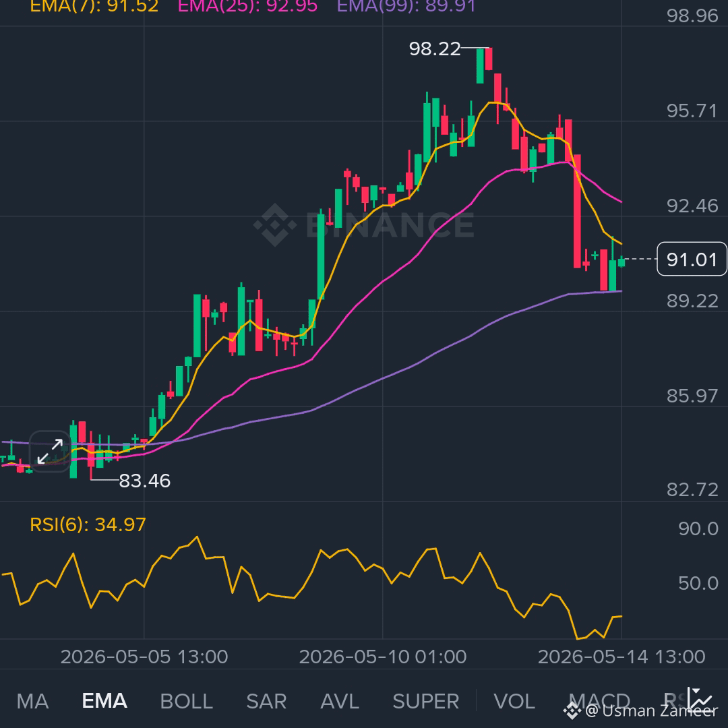This screenshot has width=728, height=728.
Task: Click the RSI 90.0 axis label
Action: point(698,529)
